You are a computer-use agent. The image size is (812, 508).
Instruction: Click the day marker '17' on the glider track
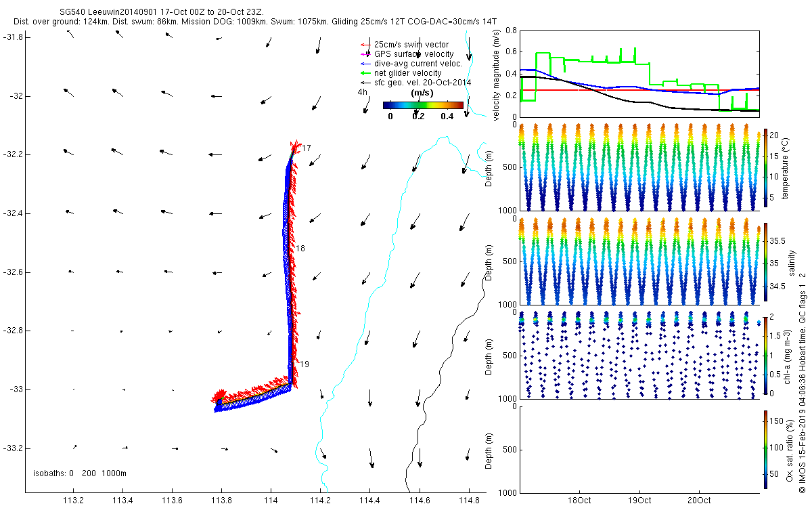point(306,148)
